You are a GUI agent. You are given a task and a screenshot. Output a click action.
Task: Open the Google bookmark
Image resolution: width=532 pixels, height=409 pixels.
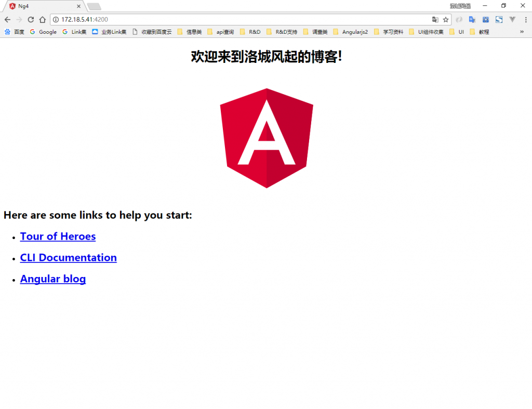click(43, 32)
